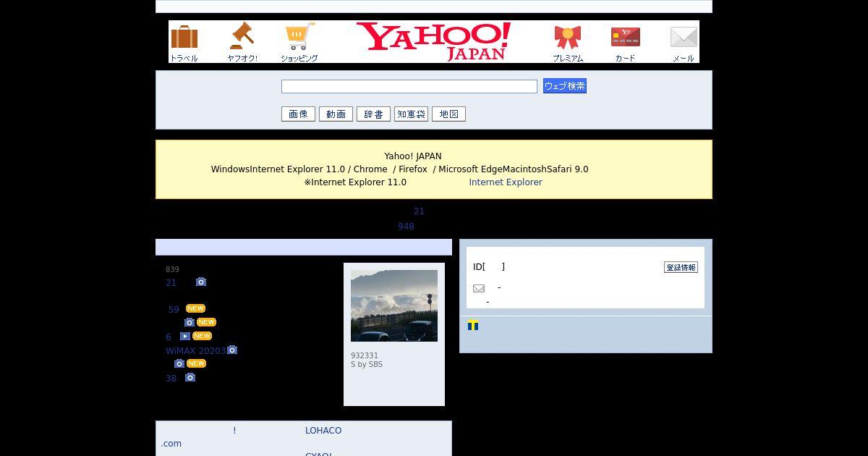Switch to 画像 image search tab

click(298, 114)
